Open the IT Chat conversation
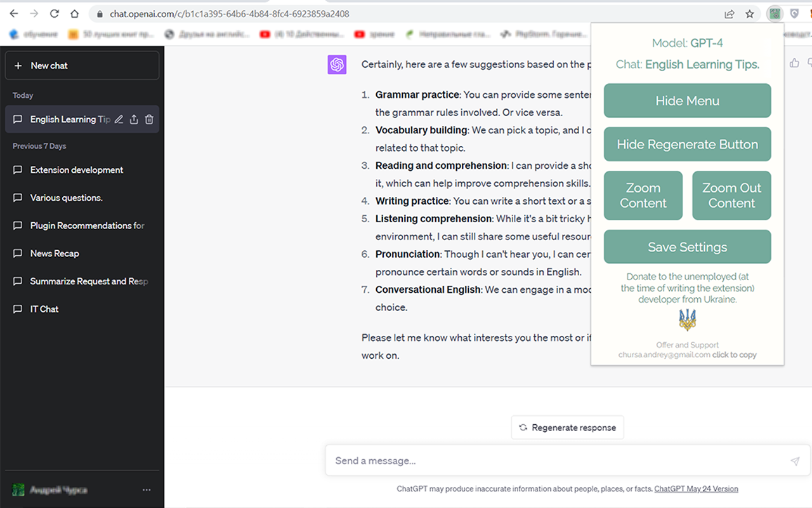The image size is (812, 508). click(44, 309)
